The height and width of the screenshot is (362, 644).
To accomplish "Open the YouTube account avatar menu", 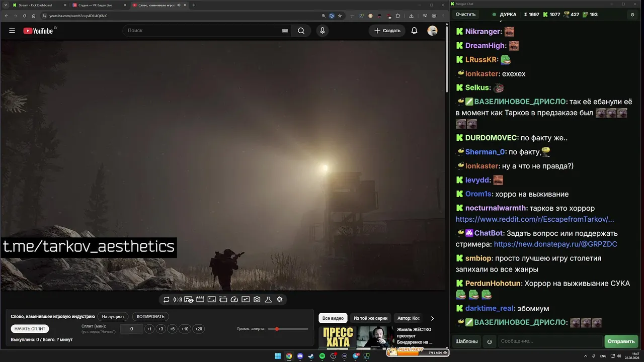I will [x=432, y=31].
